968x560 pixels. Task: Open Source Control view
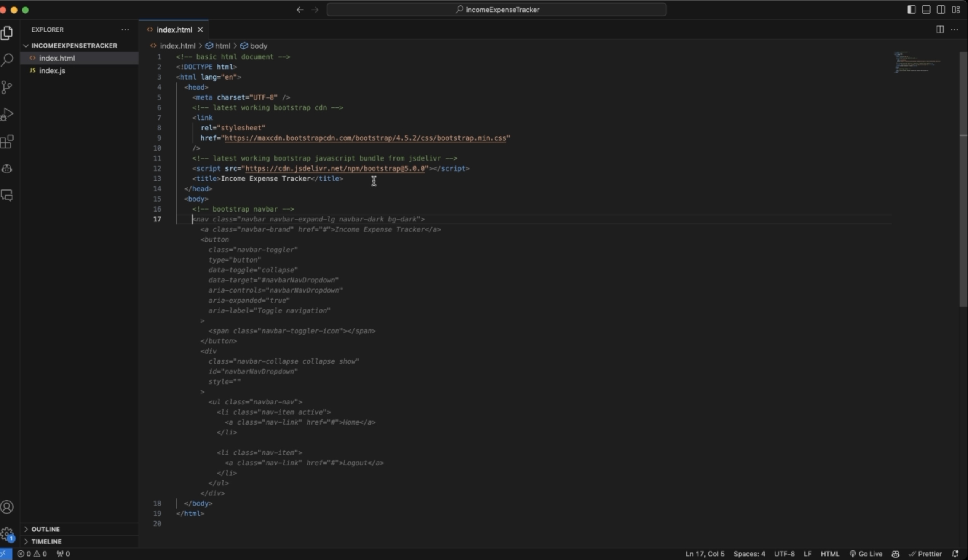coord(7,87)
